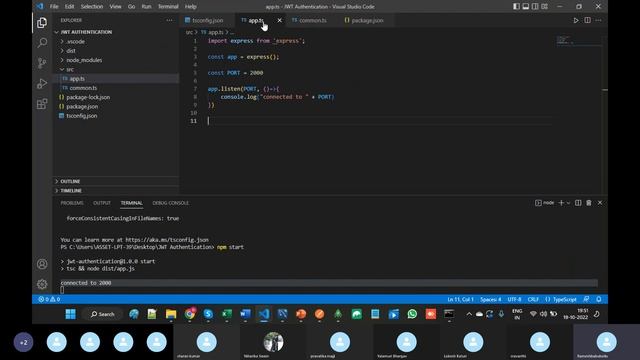This screenshot has height=360, width=640.
Task: Close the terminal panel
Action: 600,203
